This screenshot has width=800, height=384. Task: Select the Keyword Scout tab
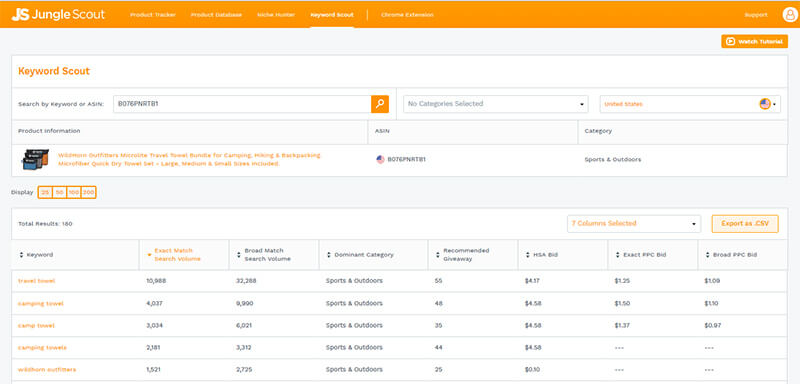(332, 15)
